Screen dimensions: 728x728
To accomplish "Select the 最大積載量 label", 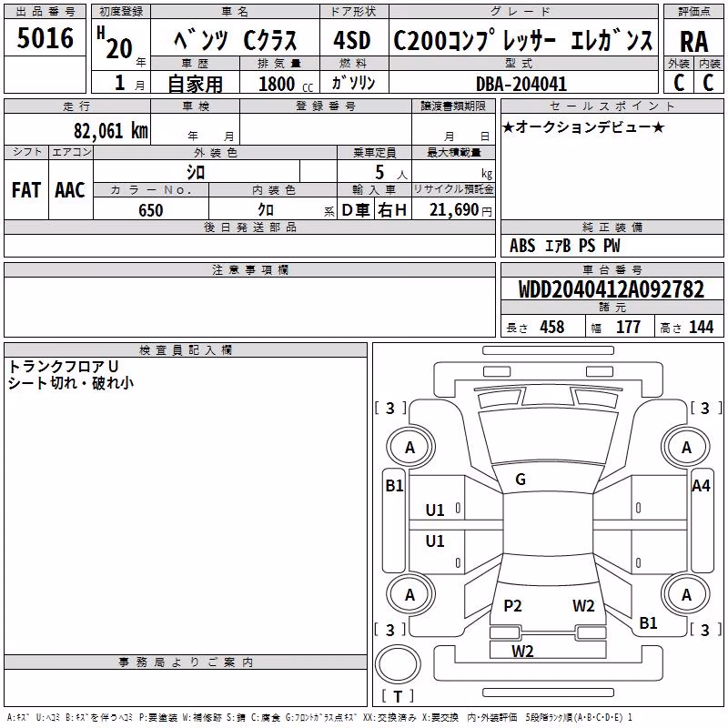I will 453,152.
